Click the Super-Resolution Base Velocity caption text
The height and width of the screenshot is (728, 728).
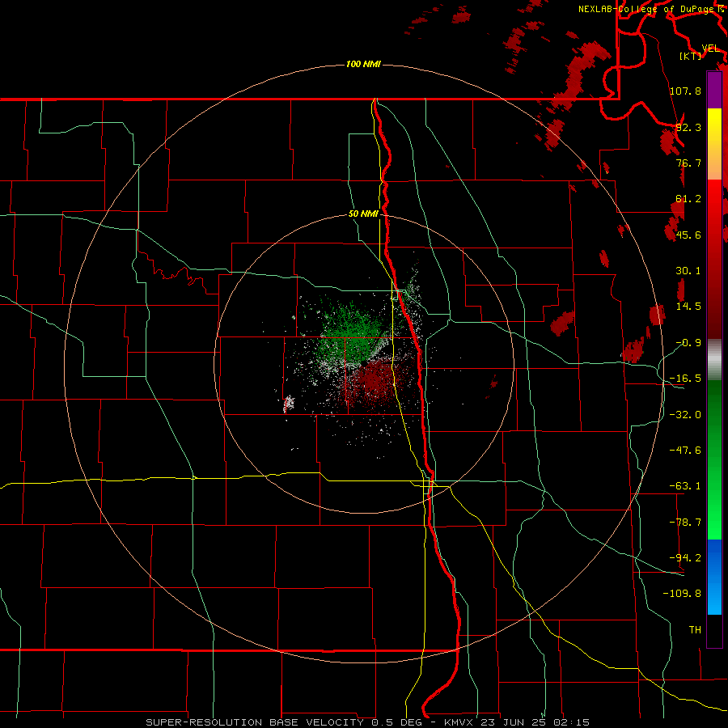pos(367,722)
